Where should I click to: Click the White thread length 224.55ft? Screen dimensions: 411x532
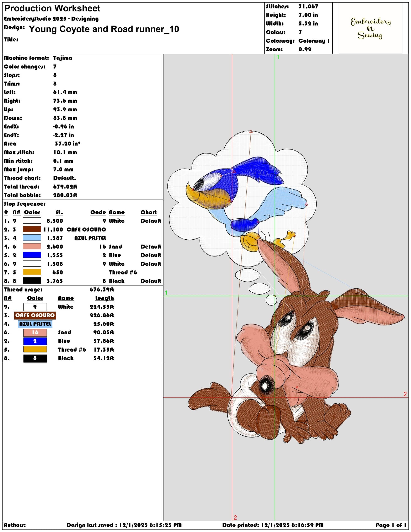[x=102, y=307]
